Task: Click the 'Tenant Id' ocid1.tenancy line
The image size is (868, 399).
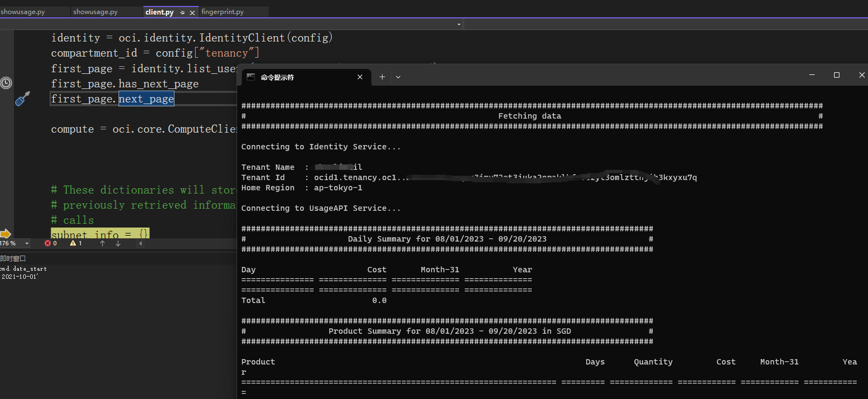Action: coord(469,177)
